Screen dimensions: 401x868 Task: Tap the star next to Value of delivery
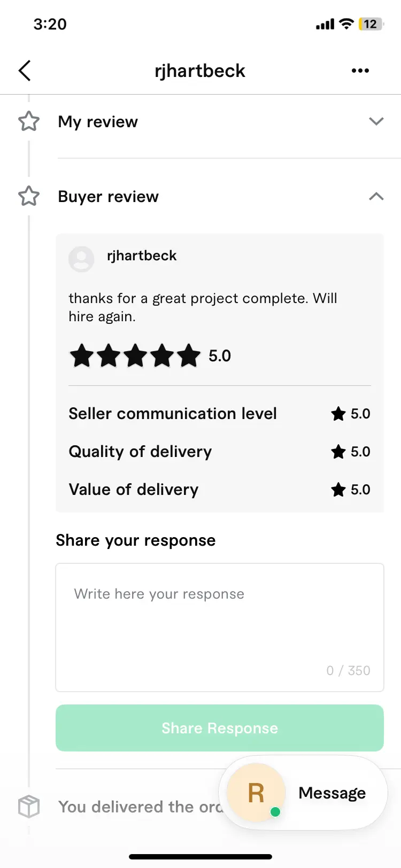pos(338,490)
